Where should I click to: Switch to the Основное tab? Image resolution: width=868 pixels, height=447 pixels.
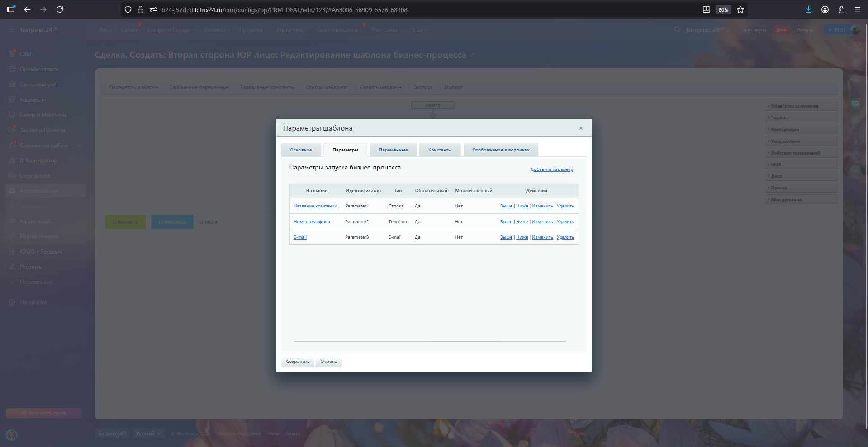[x=301, y=150]
